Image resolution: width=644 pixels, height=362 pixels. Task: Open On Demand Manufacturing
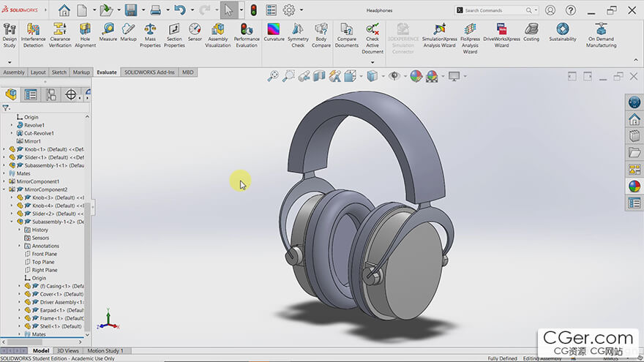[x=601, y=35]
